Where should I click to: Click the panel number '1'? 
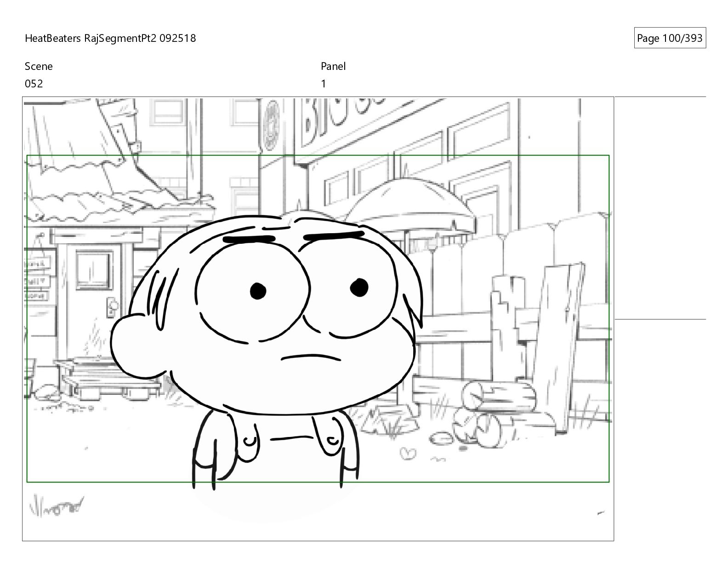pos(324,84)
